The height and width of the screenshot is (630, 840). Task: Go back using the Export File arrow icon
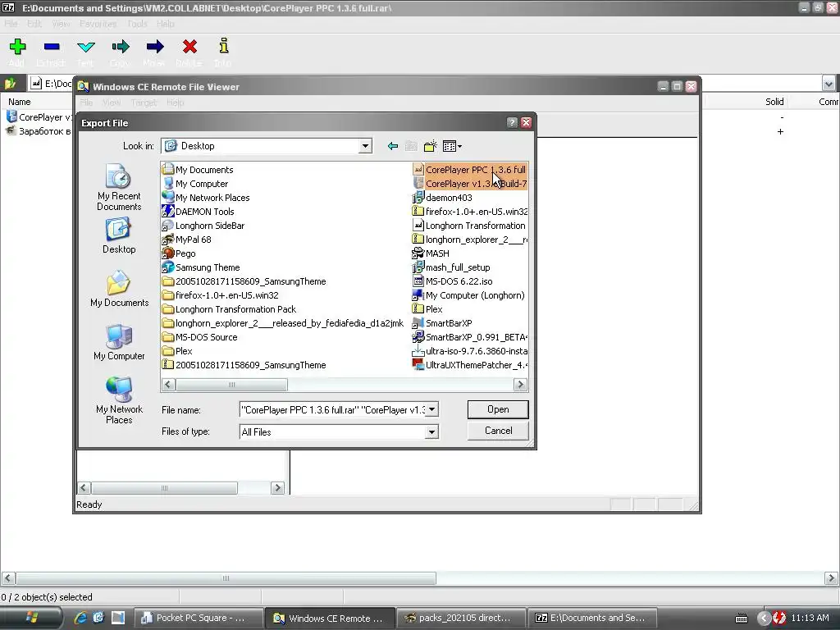(393, 146)
